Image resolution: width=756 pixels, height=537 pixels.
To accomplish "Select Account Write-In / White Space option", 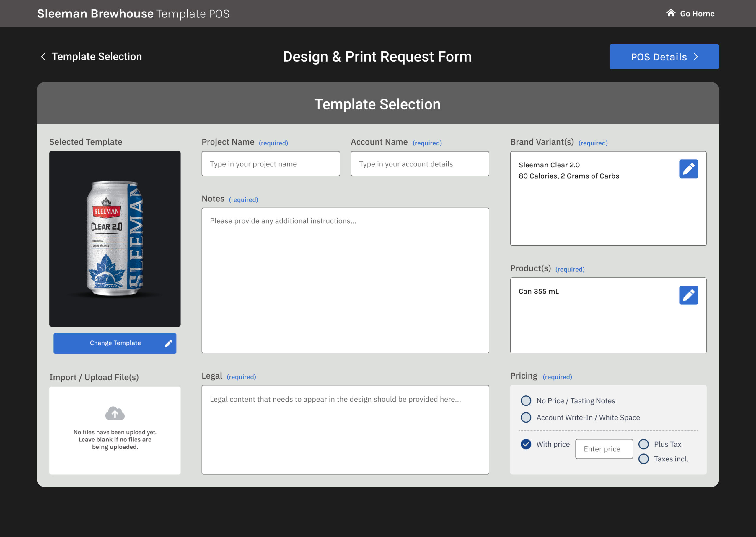I will tap(526, 418).
